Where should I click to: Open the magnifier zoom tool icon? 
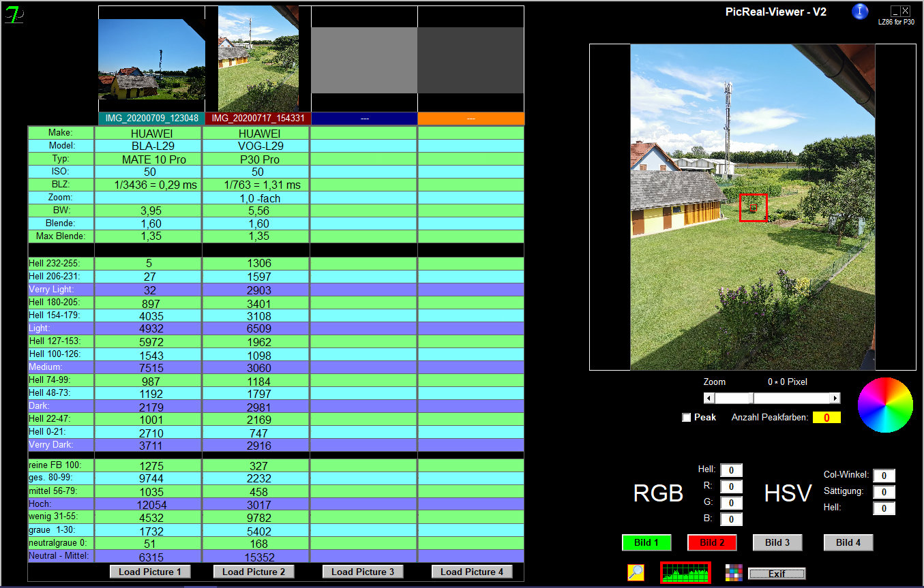click(636, 573)
